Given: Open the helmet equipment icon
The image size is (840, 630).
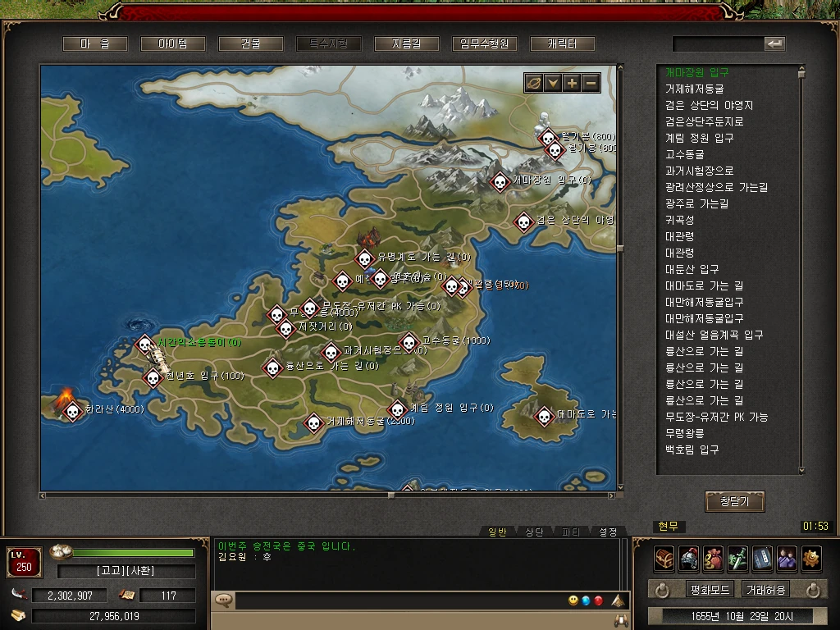Looking at the screenshot, I should pos(689,559).
